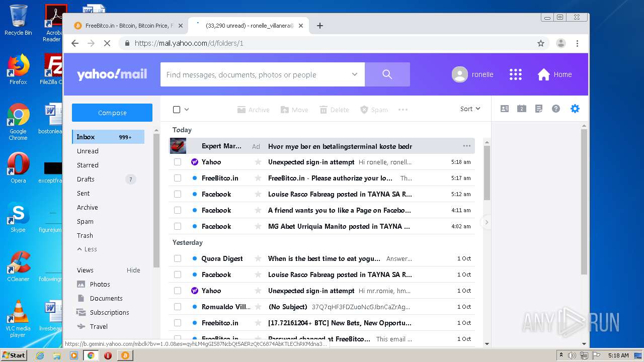Check the FreeBitco.in 5:17 am message
This screenshot has height=362, width=644.
[178, 178]
